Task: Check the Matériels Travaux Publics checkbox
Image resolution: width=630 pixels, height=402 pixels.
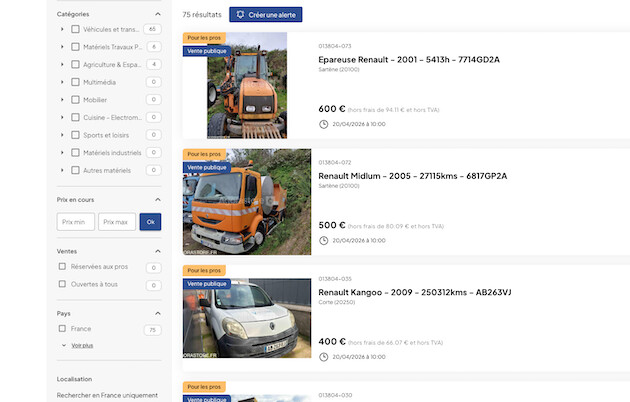Action: [75, 47]
